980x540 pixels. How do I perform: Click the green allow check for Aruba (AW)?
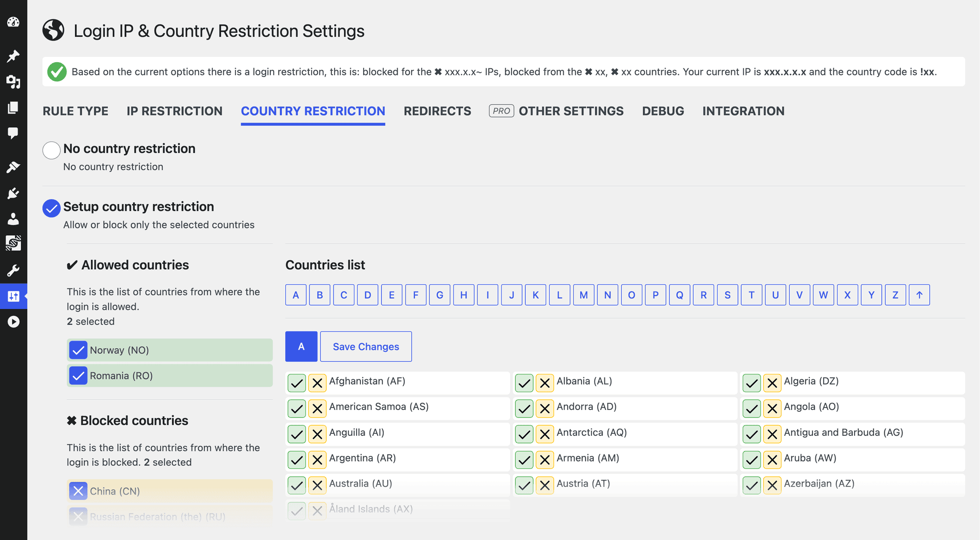click(752, 460)
